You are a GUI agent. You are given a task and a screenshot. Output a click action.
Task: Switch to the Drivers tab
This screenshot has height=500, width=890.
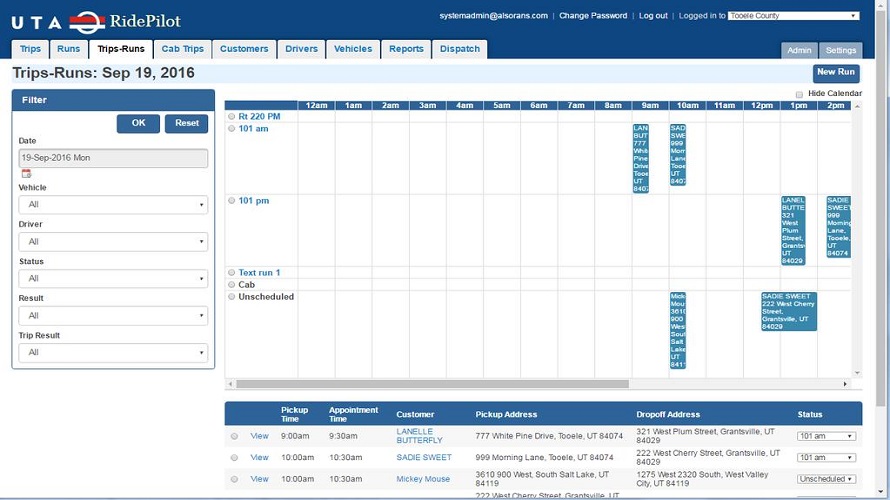tap(301, 49)
